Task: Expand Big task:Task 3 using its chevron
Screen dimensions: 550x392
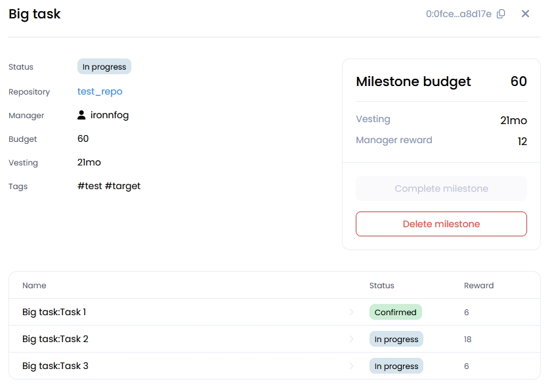Action: (x=351, y=366)
